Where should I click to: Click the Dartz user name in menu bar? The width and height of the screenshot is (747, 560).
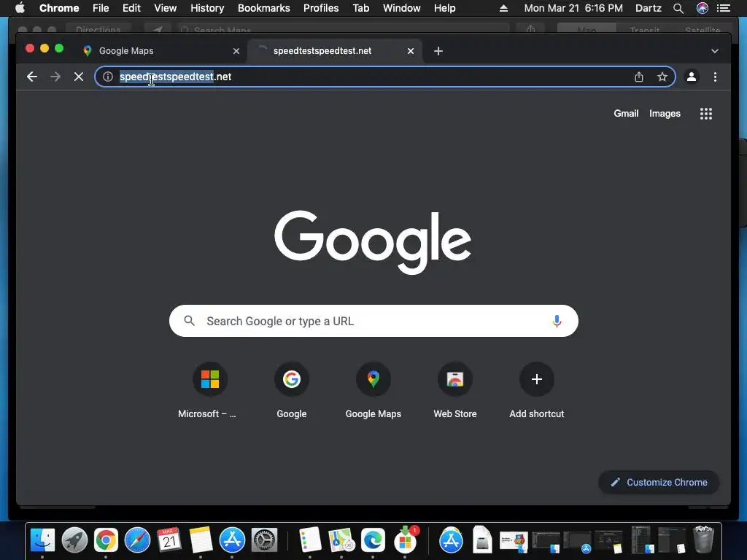(x=649, y=8)
